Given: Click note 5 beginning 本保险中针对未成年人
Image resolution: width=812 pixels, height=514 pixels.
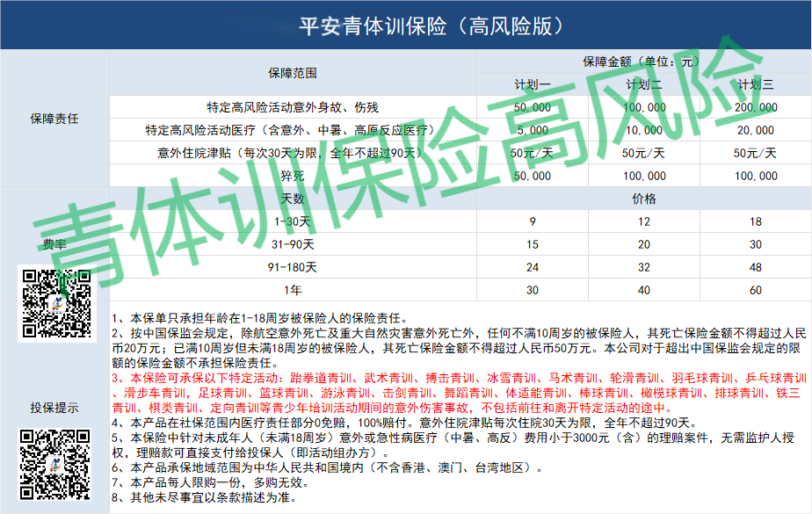Looking at the screenshot, I should (x=453, y=445).
